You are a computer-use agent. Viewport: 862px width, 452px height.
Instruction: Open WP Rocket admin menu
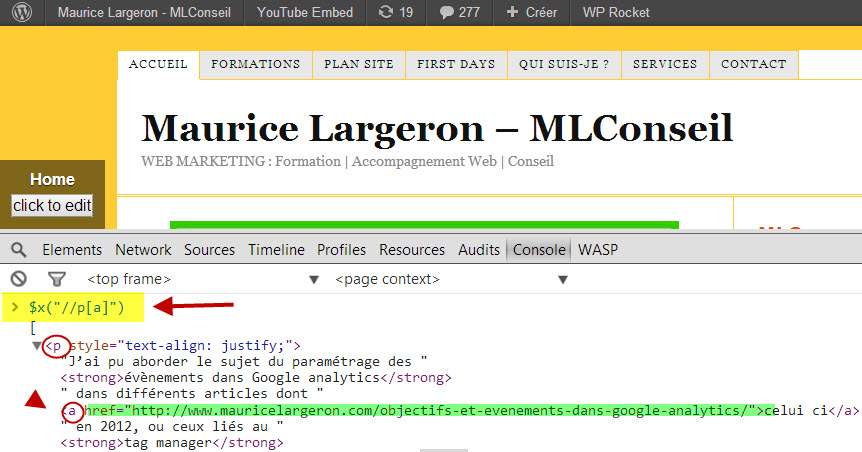coord(616,12)
